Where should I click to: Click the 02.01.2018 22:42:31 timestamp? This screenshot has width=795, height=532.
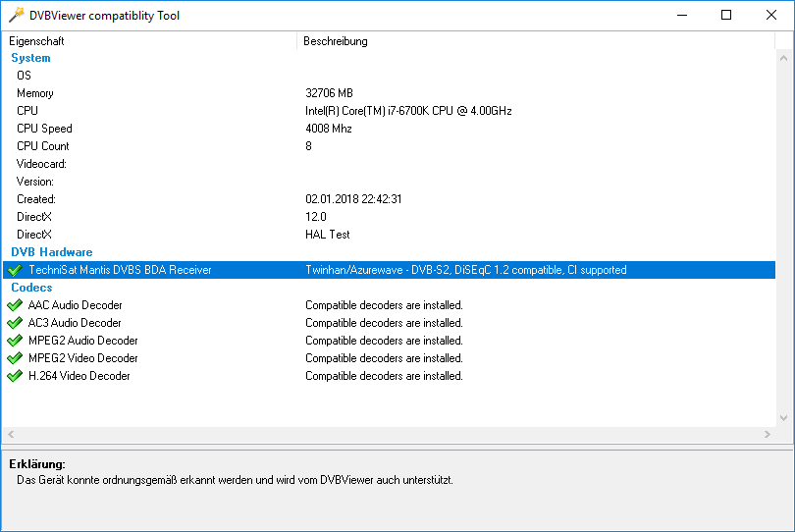click(x=353, y=199)
